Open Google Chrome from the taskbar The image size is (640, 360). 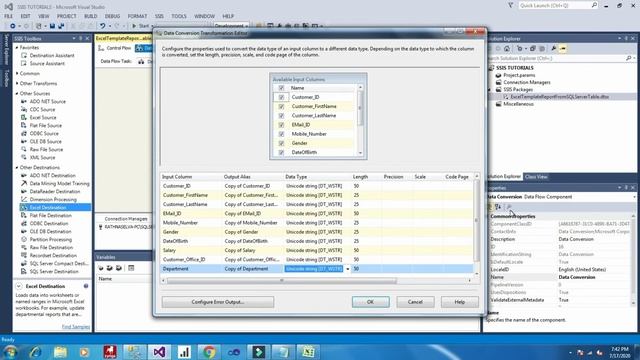pyautogui.click(x=209, y=352)
